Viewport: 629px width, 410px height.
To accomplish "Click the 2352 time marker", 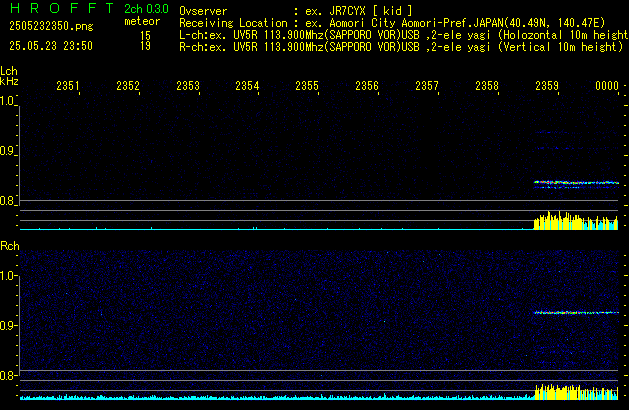I will [x=128, y=86].
